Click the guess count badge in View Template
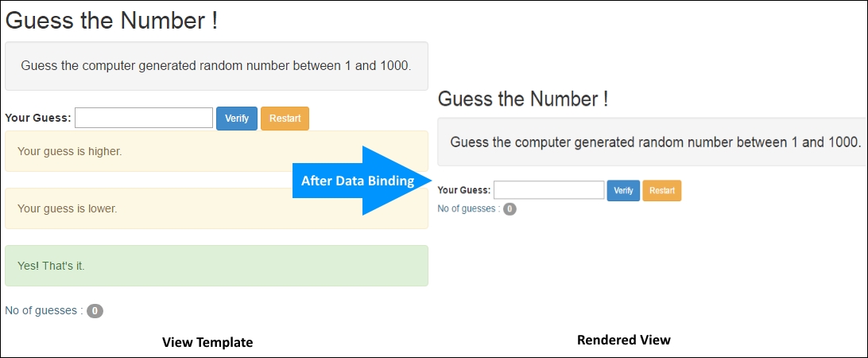868x358 pixels. click(x=95, y=311)
